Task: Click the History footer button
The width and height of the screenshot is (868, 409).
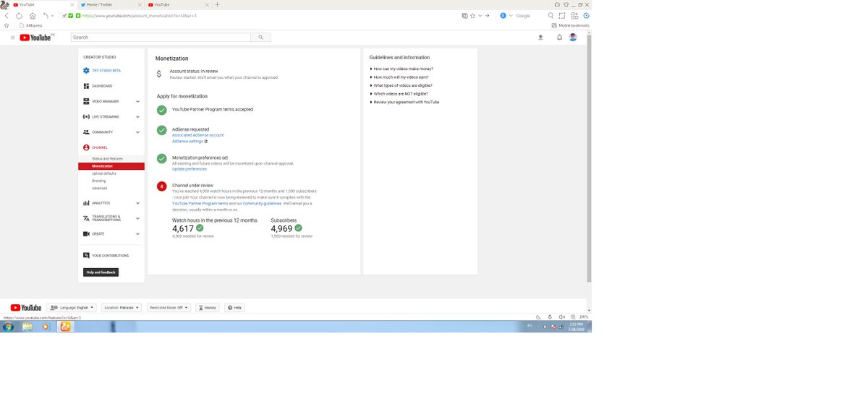Action: click(x=208, y=308)
